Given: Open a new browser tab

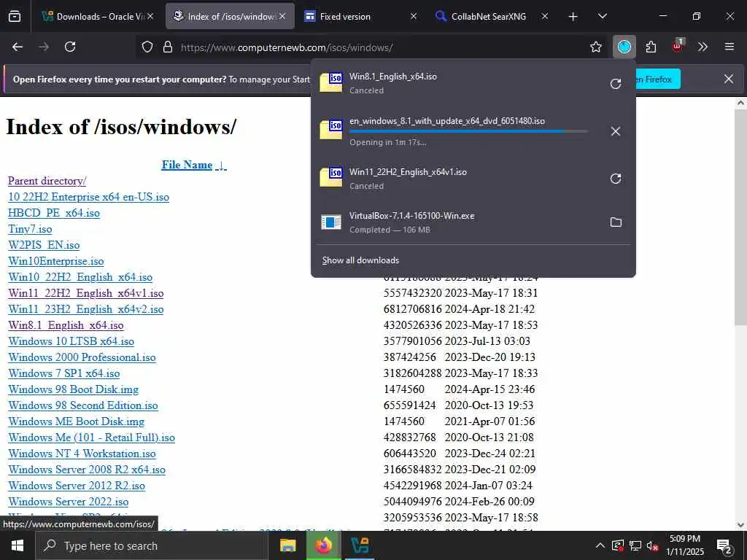Looking at the screenshot, I should click(x=573, y=17).
